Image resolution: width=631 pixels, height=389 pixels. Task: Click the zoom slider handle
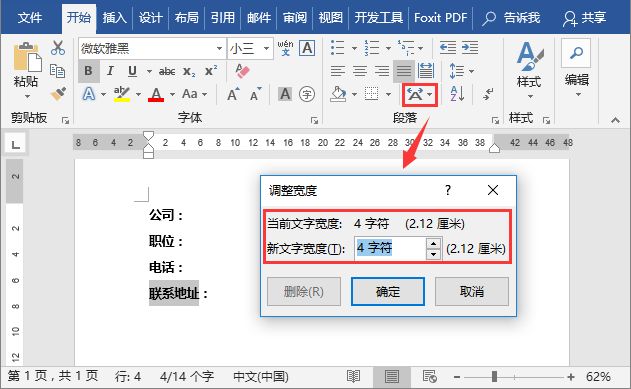[494, 377]
